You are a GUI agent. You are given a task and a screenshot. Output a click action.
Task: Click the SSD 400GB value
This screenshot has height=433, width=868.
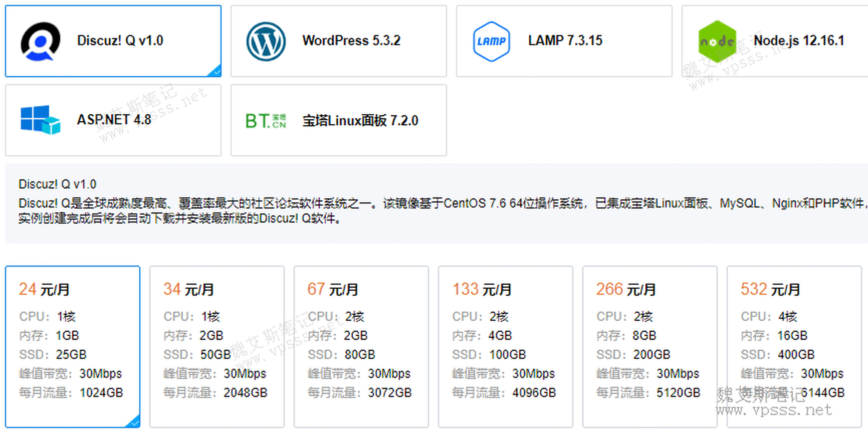coord(796,354)
